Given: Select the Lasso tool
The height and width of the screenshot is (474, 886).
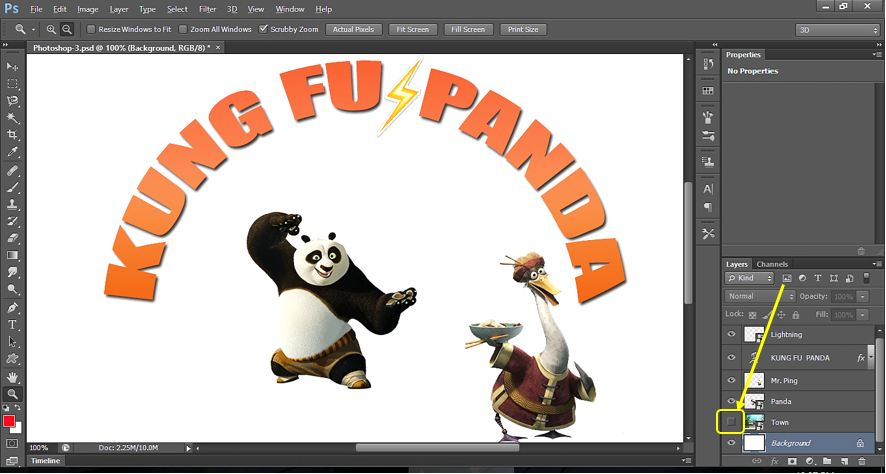Looking at the screenshot, I should [12, 101].
